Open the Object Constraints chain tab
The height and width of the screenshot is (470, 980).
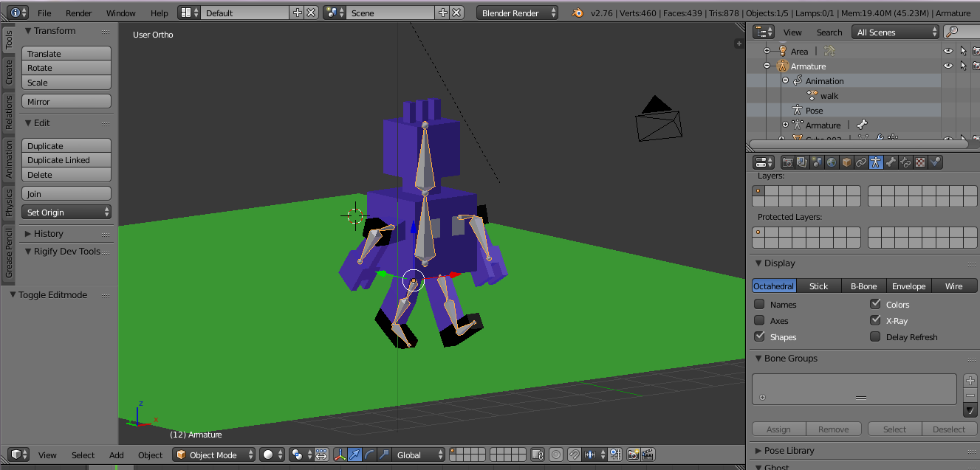click(861, 162)
